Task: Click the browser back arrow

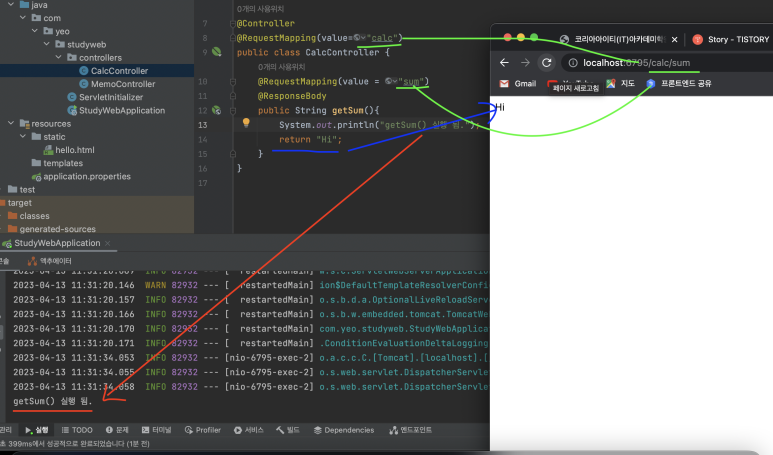Action: (504, 63)
